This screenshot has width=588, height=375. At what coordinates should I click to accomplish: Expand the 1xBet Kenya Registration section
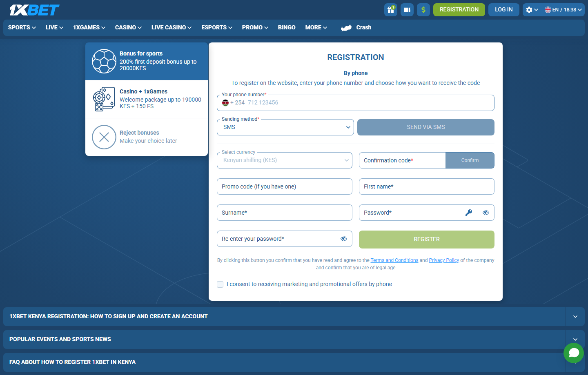(x=575, y=317)
